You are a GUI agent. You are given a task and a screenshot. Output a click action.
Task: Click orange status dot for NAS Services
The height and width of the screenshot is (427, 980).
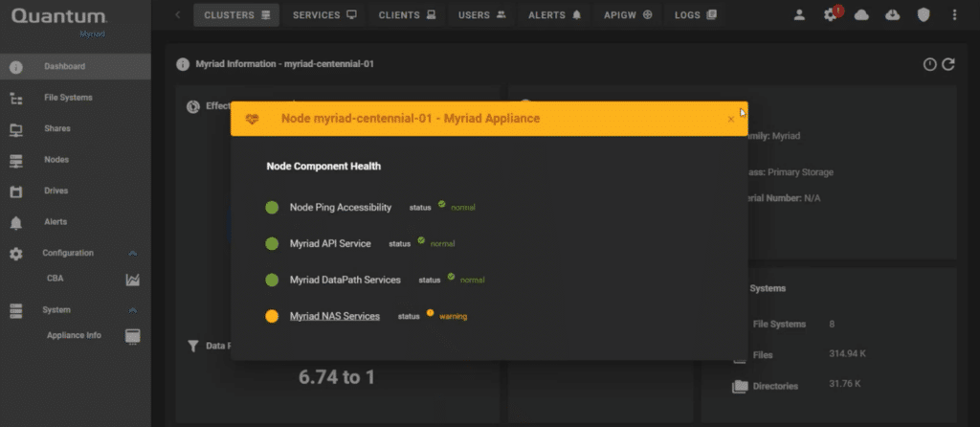[x=271, y=316]
